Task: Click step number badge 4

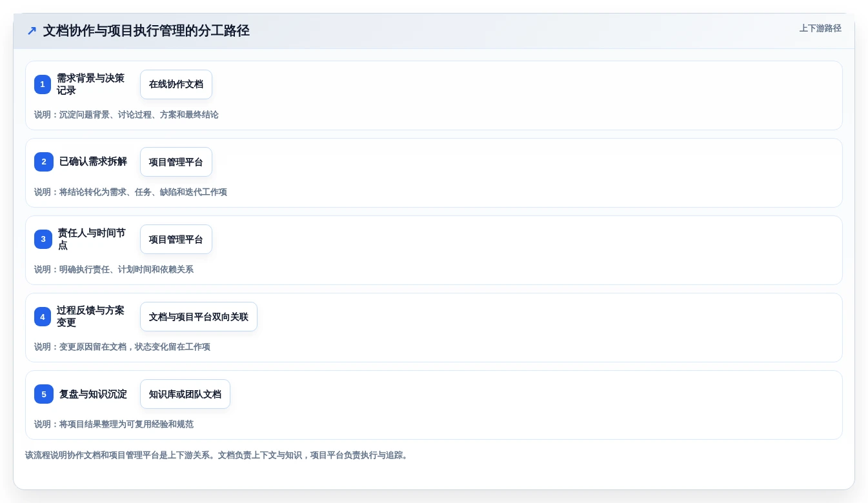Action: pyautogui.click(x=43, y=317)
